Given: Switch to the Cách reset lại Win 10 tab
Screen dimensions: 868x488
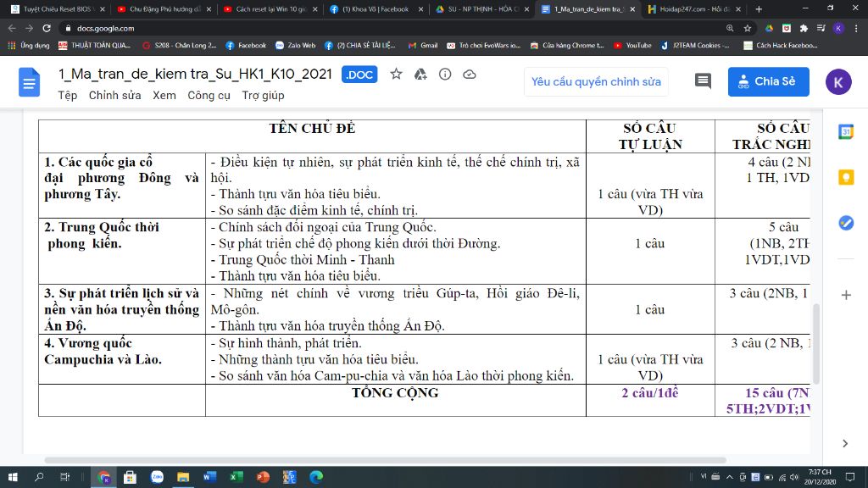Looking at the screenshot, I should [x=270, y=8].
